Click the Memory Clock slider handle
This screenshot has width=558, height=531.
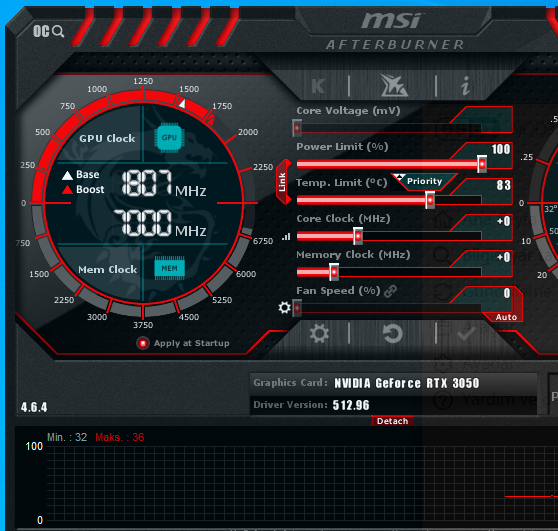pos(334,272)
